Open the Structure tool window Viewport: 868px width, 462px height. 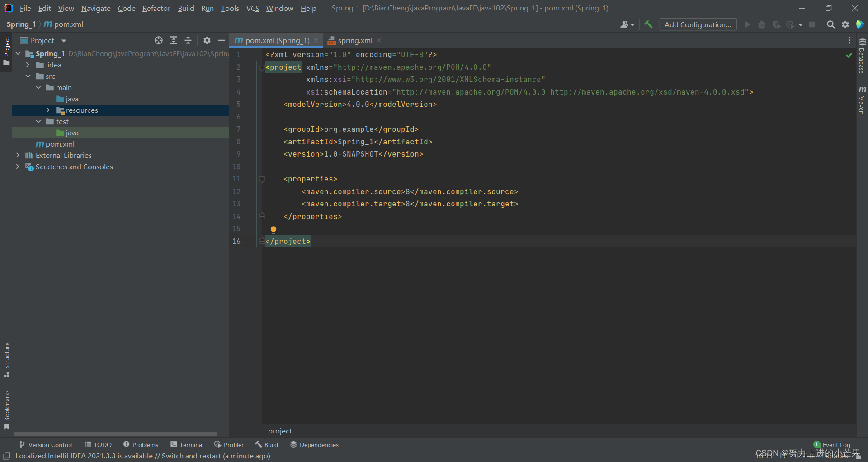click(6, 360)
